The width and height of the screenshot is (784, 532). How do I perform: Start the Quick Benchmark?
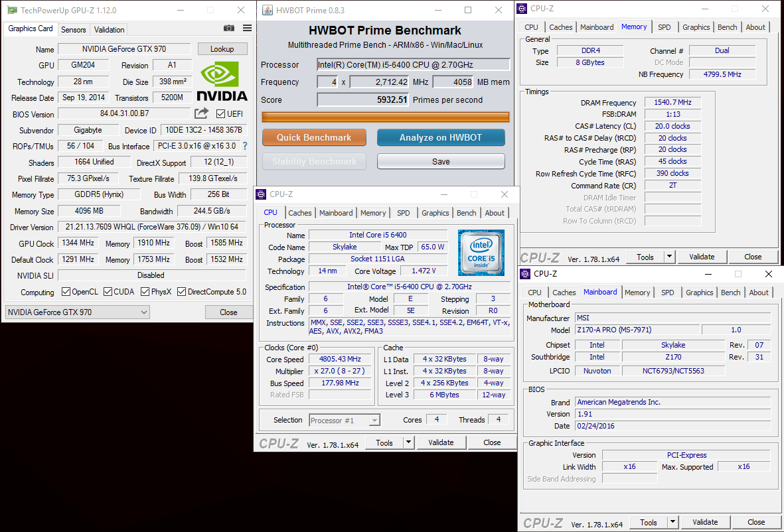[x=314, y=137]
